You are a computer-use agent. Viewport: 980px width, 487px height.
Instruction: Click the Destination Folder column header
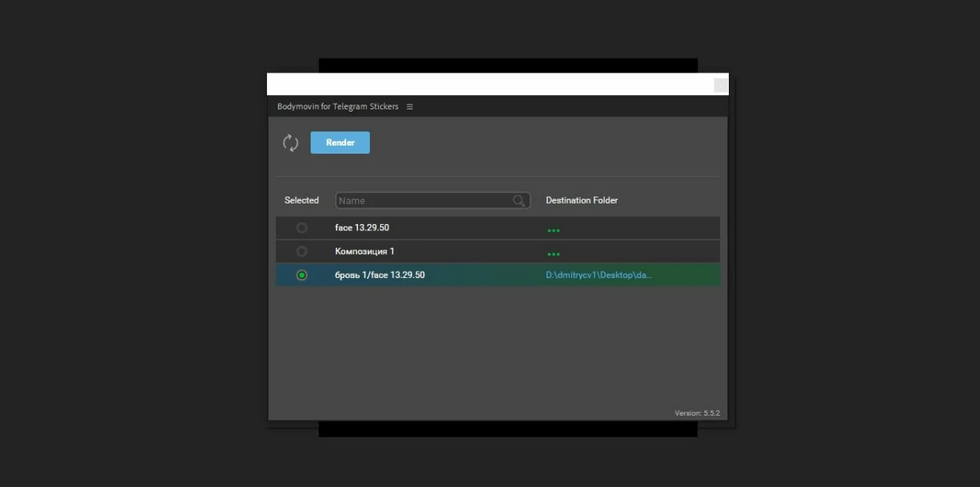582,201
